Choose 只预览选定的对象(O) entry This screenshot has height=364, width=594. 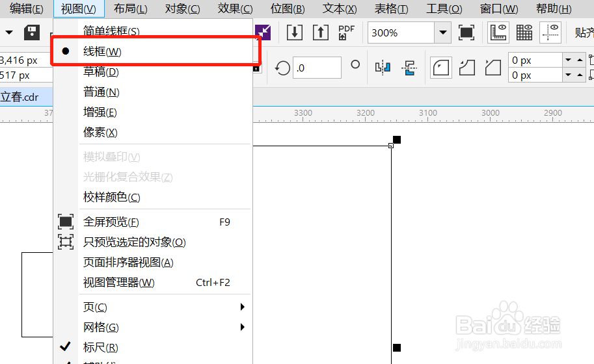[x=153, y=242]
